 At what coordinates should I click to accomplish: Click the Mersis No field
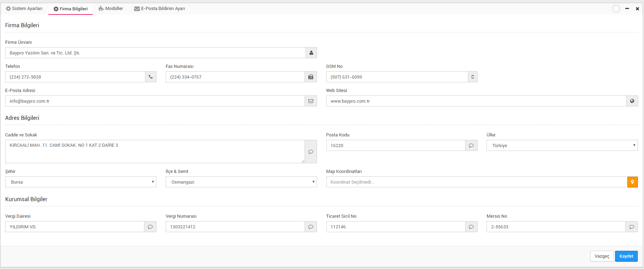click(556, 227)
